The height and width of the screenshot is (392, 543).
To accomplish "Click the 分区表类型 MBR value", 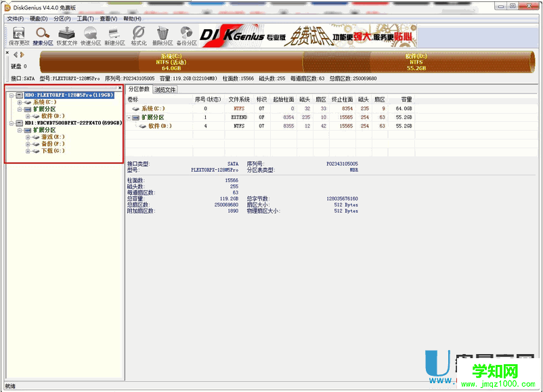I will point(353,170).
